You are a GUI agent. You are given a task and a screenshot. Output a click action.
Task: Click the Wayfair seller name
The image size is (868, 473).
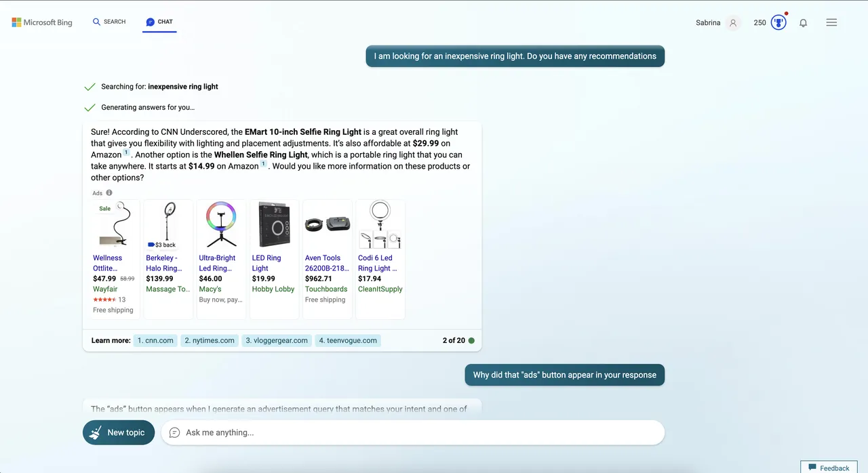coord(105,289)
